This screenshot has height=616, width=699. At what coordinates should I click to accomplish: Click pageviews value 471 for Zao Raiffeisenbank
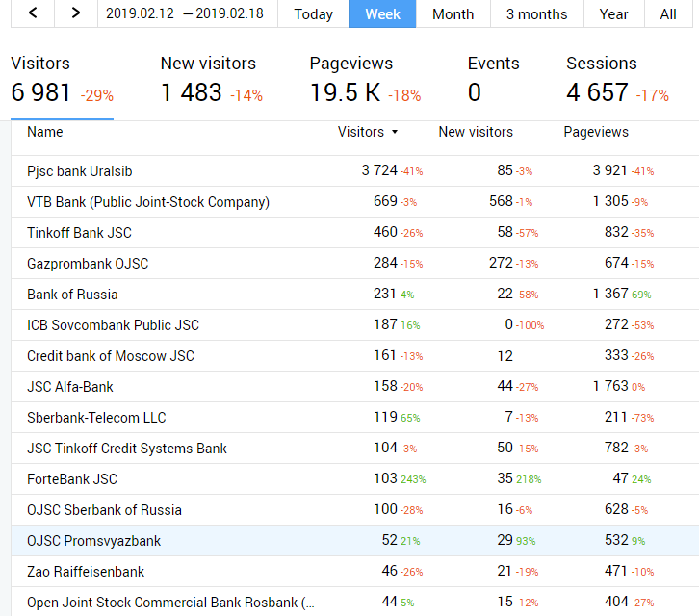[x=615, y=571]
